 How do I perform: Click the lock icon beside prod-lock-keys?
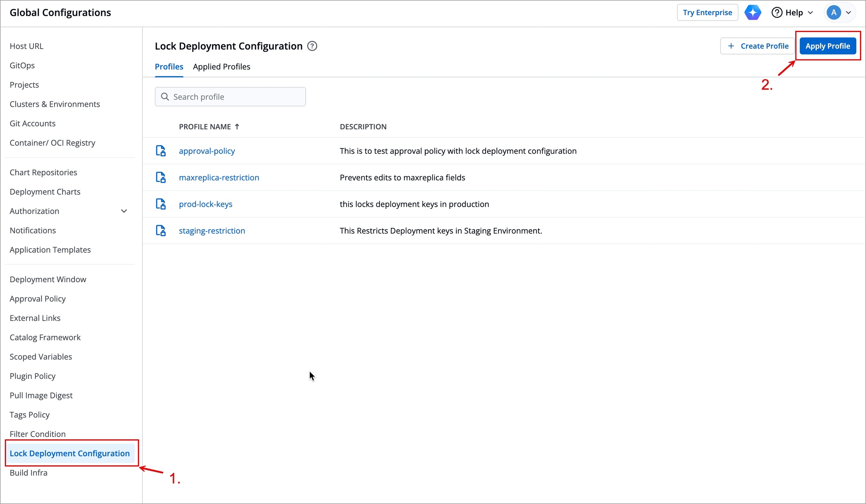click(161, 204)
